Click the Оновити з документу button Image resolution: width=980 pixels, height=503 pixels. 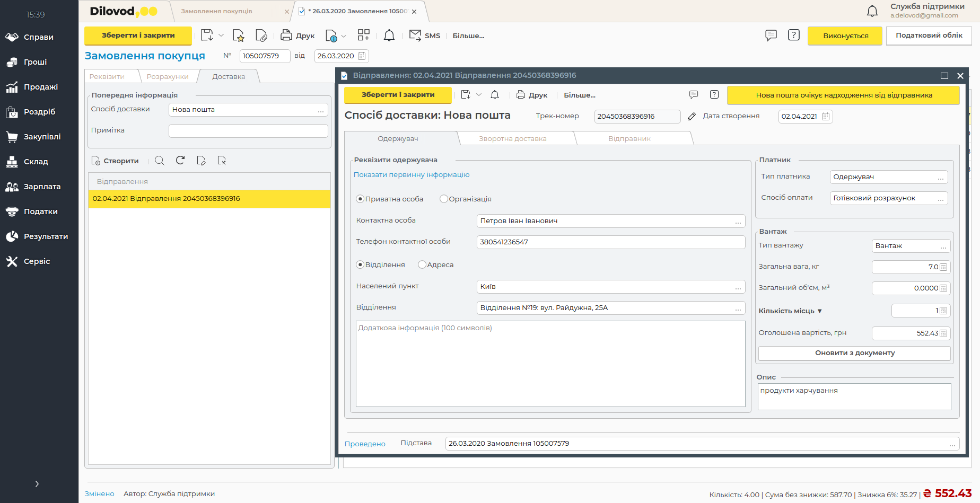coord(854,353)
